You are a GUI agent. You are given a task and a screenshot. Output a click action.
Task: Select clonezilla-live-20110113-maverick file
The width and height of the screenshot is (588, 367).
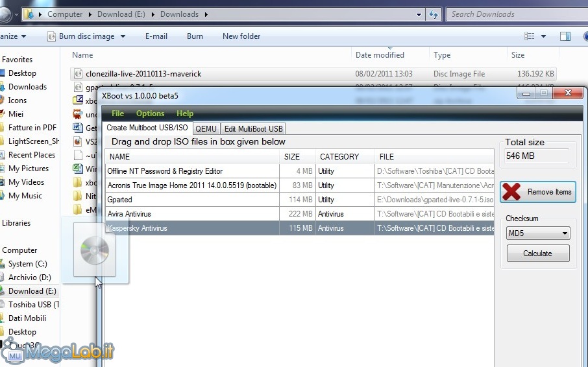click(313, 74)
